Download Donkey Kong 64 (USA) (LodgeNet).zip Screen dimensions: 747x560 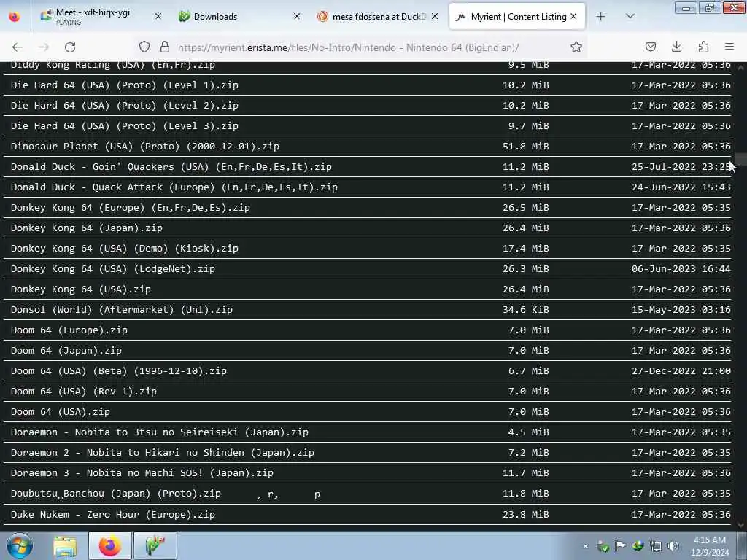(x=113, y=270)
